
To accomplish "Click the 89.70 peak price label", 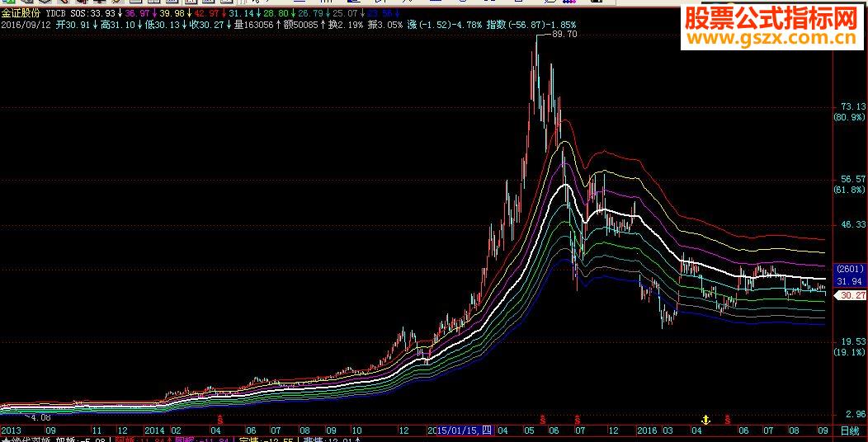I will tap(564, 35).
